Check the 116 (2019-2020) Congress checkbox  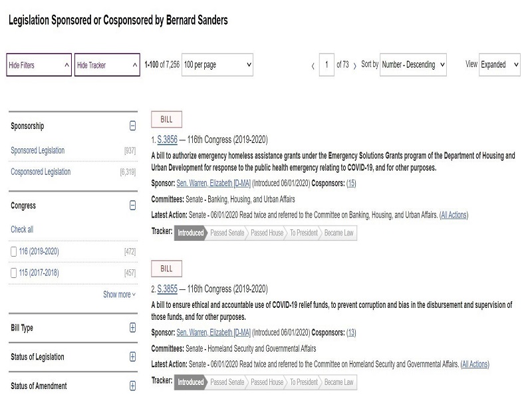pyautogui.click(x=15, y=251)
